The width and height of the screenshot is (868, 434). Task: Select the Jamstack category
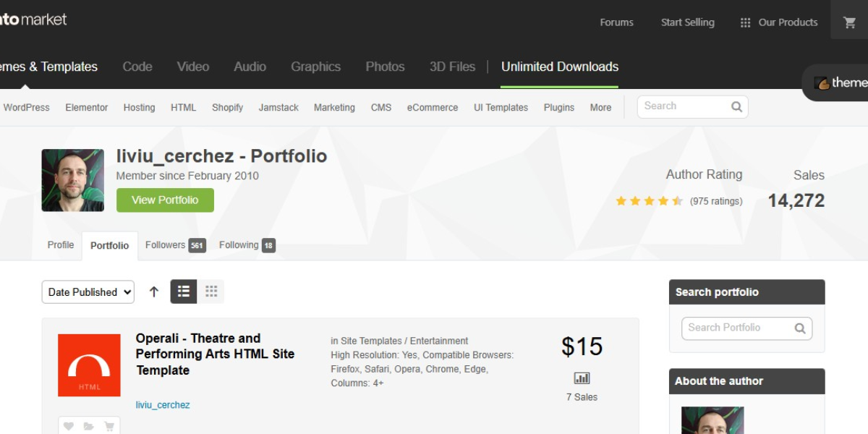pyautogui.click(x=278, y=107)
